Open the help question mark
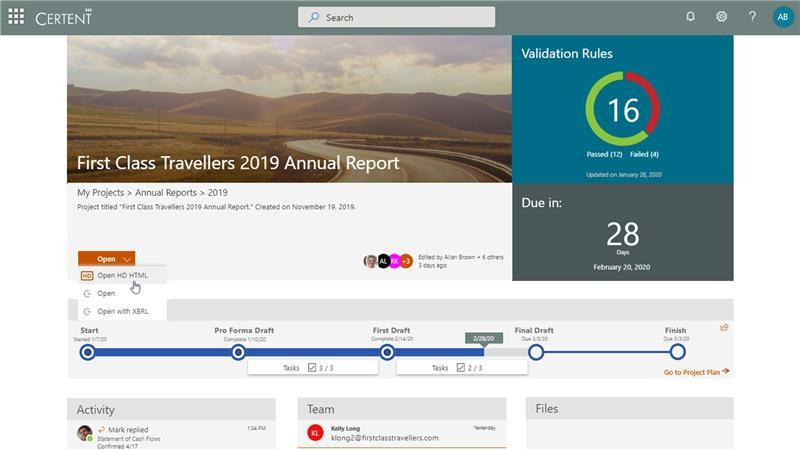 pos(752,17)
